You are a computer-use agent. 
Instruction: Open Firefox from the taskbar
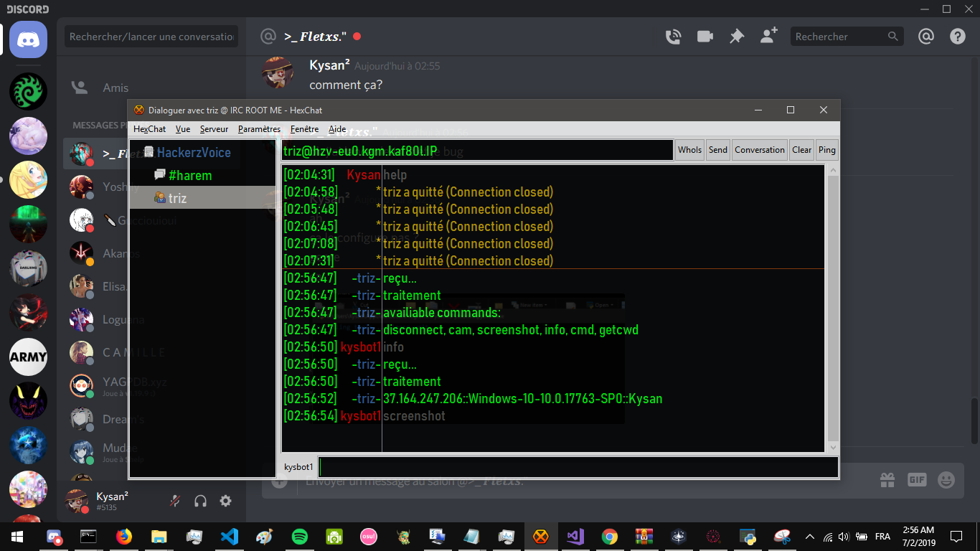(x=124, y=537)
